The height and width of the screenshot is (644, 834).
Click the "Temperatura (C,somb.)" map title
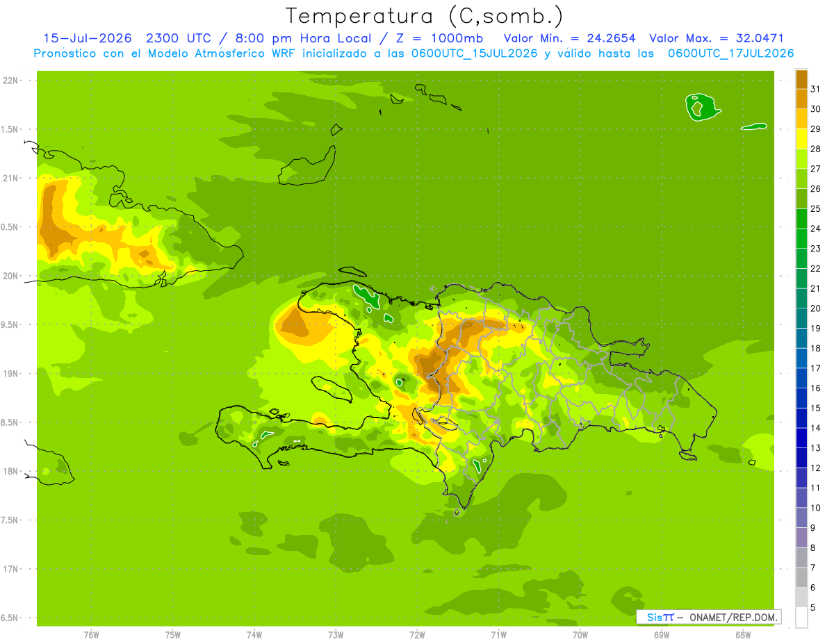(425, 16)
